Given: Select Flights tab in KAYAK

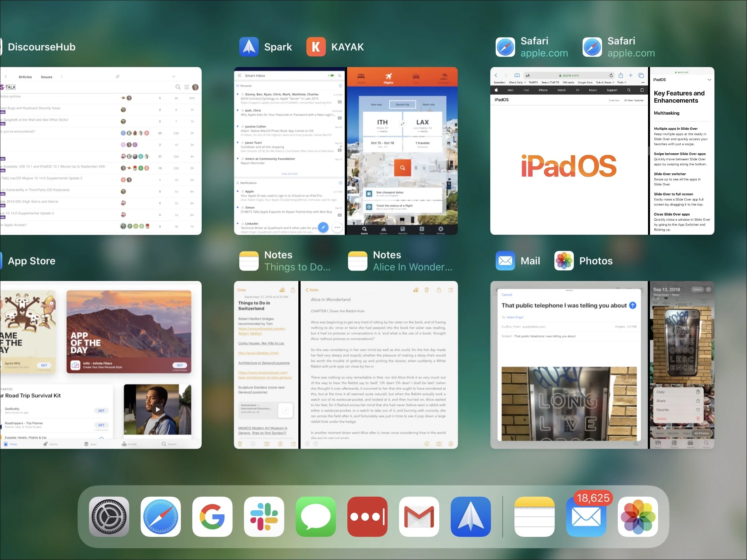Looking at the screenshot, I should 388,78.
